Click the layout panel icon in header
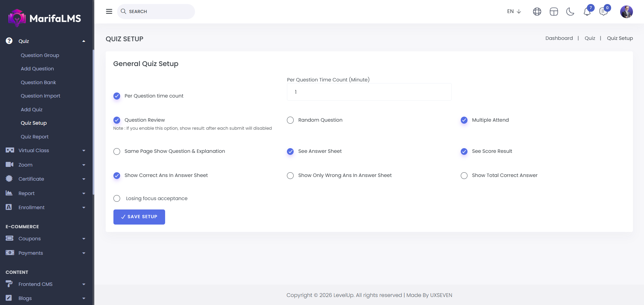 pos(554,12)
